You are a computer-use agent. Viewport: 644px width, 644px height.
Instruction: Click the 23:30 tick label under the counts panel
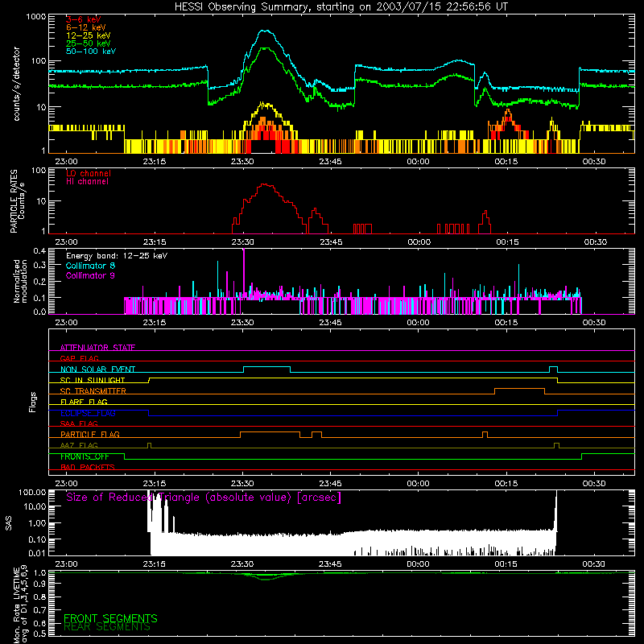(x=242, y=162)
